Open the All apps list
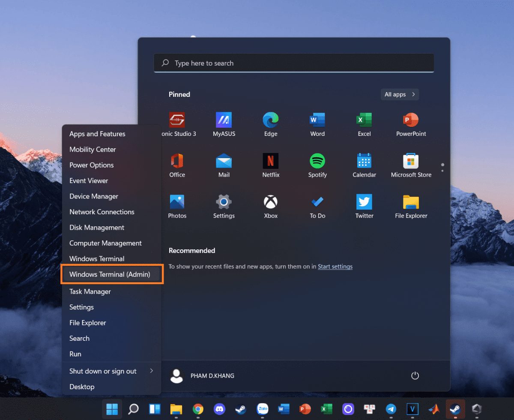This screenshot has height=420, width=514. [x=400, y=94]
